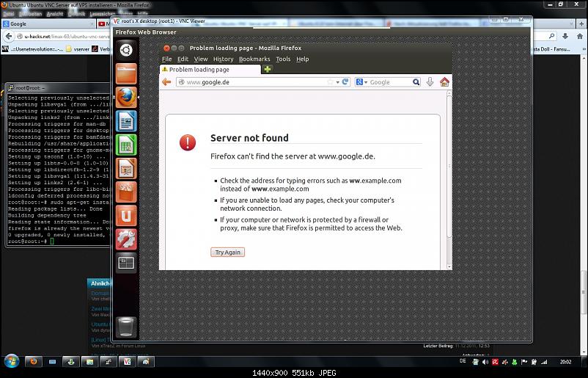588x378 pixels.
Task: Open new tab plus in outer Firefox tab bar
Action: (581, 23)
